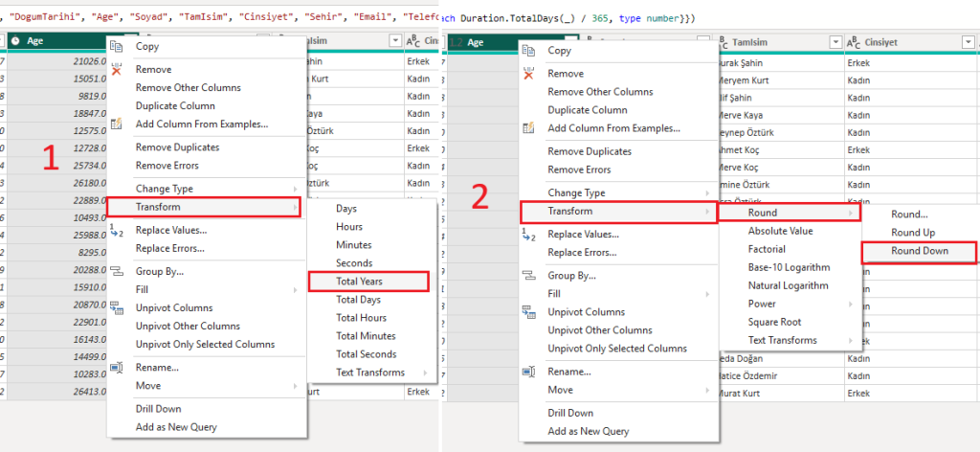Click Remove Errors in the right menu
980x452 pixels.
579,169
